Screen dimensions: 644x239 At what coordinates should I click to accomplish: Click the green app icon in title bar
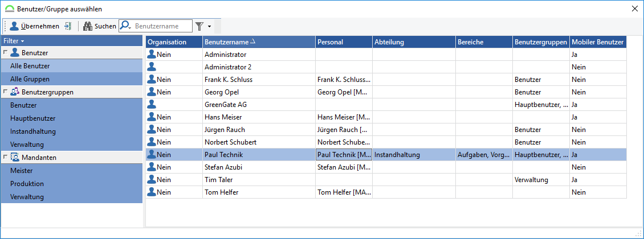coord(10,9)
